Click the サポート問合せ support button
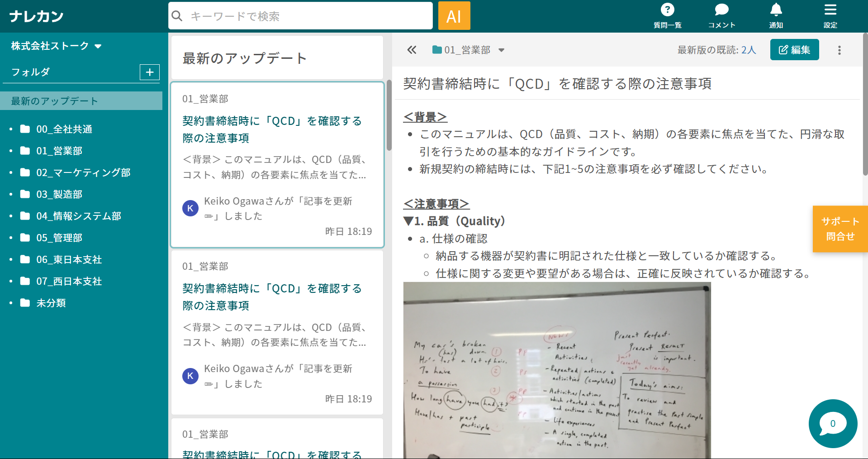 (840, 229)
